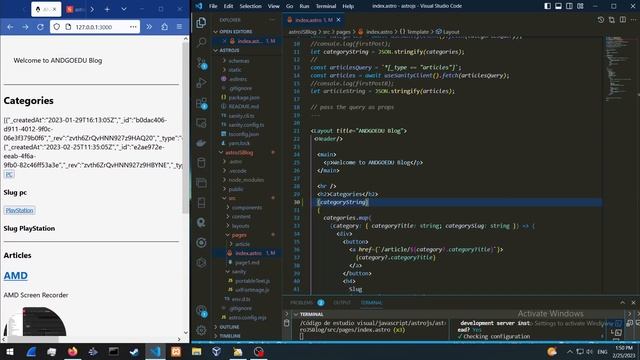The height and width of the screenshot is (360, 640).
Task: Open the Source Control view
Action: [202, 62]
